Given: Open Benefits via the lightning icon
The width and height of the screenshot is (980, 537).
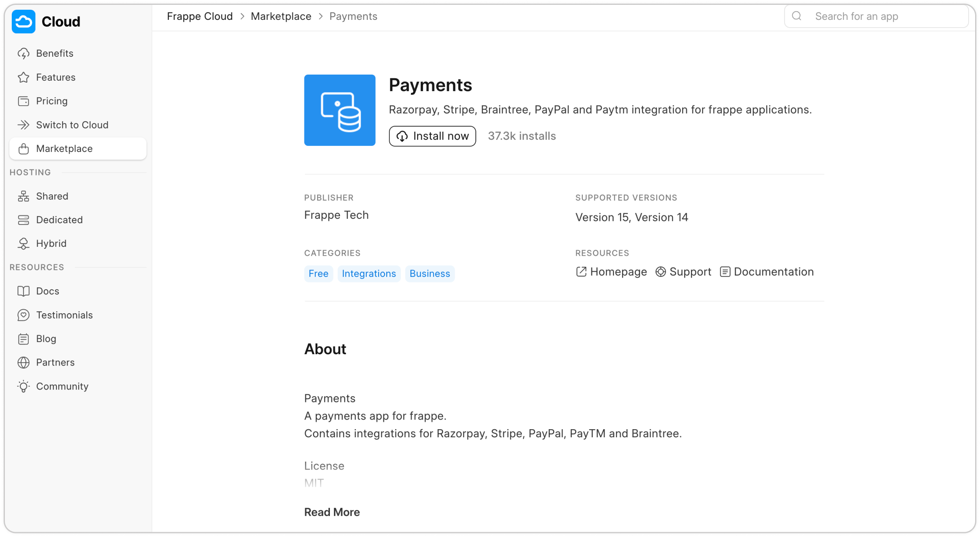Looking at the screenshot, I should click(x=24, y=53).
